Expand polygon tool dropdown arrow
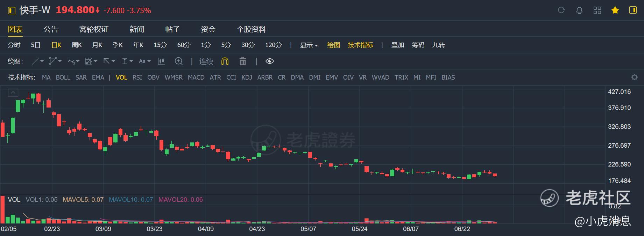This screenshot has height=236, width=644. pos(60,61)
